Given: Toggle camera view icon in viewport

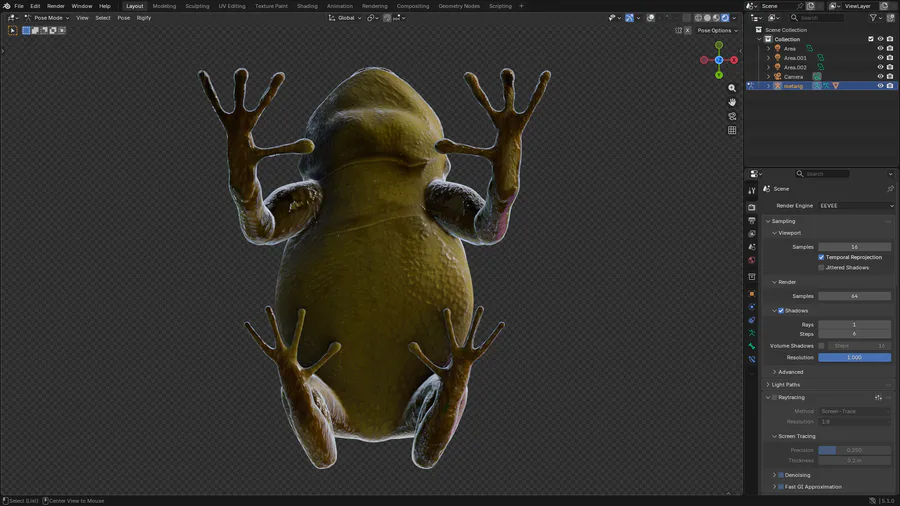Looking at the screenshot, I should 732,116.
